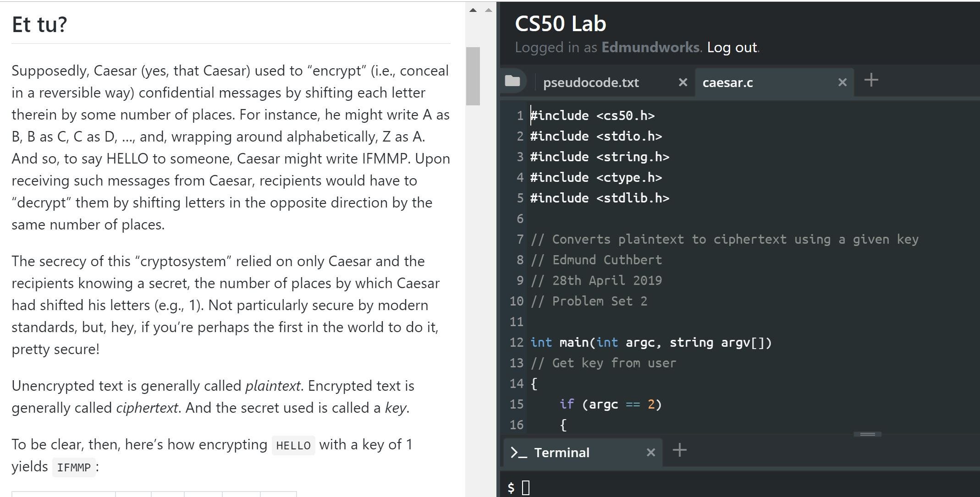Switch to the pseudocode.txt tab
980x497 pixels.
click(591, 82)
